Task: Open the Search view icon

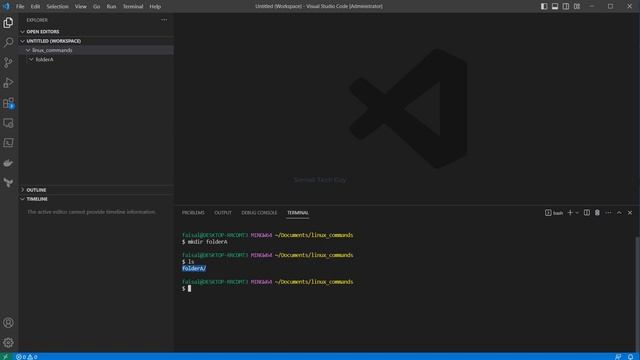Action: 8,42
